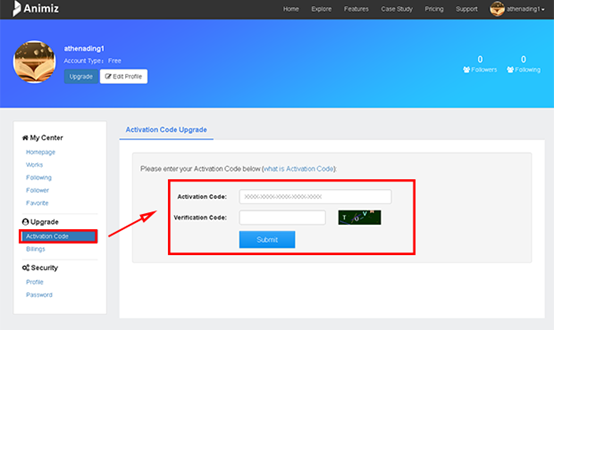Go to the Explore page

(x=321, y=9)
